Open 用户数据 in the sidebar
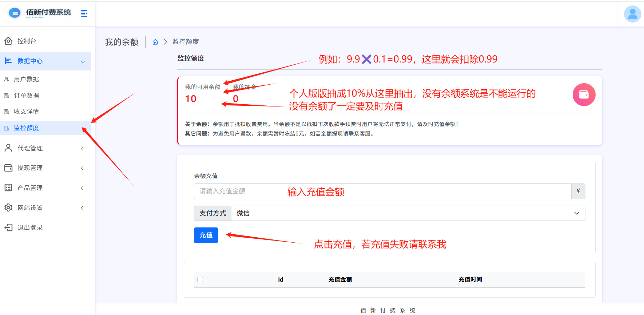 26,79
